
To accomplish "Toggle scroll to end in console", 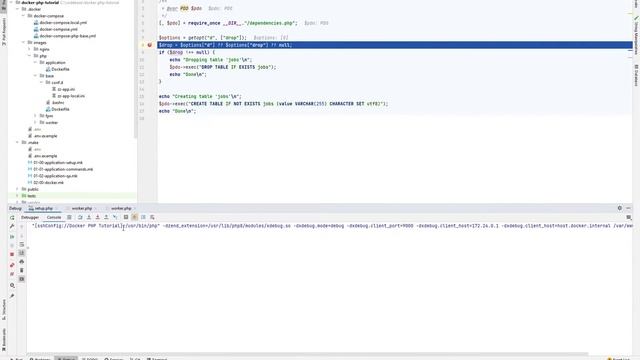I will [22, 253].
